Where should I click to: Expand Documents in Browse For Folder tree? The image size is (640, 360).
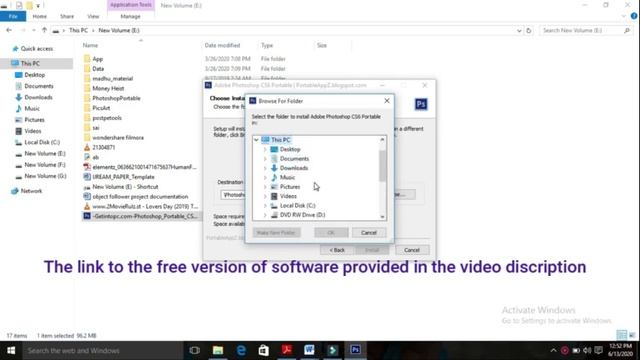tap(265, 159)
